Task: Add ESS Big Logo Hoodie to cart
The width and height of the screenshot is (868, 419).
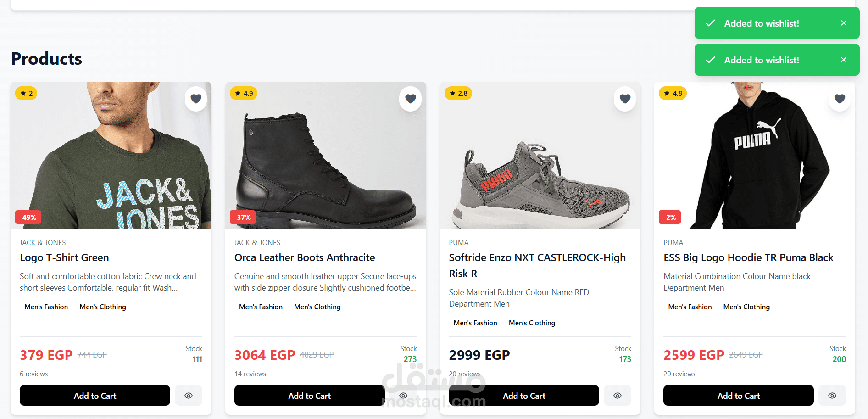Action: pyautogui.click(x=739, y=396)
